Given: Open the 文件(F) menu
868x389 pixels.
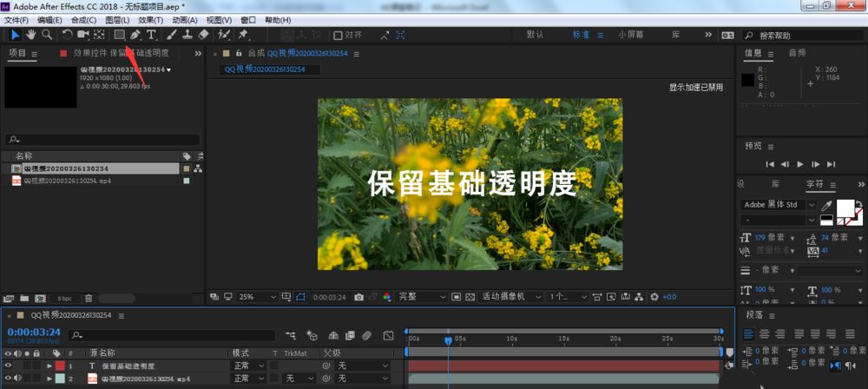Looking at the screenshot, I should click(x=16, y=20).
